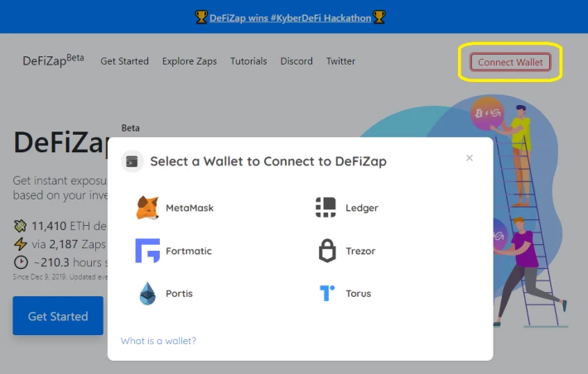The width and height of the screenshot is (588, 374).
Task: Open Twitter menu item
Action: coord(340,61)
